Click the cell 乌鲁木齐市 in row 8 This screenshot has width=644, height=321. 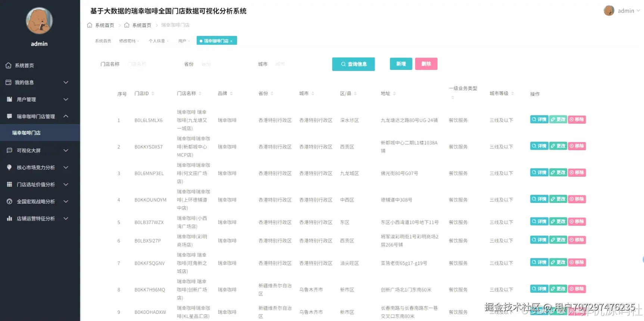(311, 290)
